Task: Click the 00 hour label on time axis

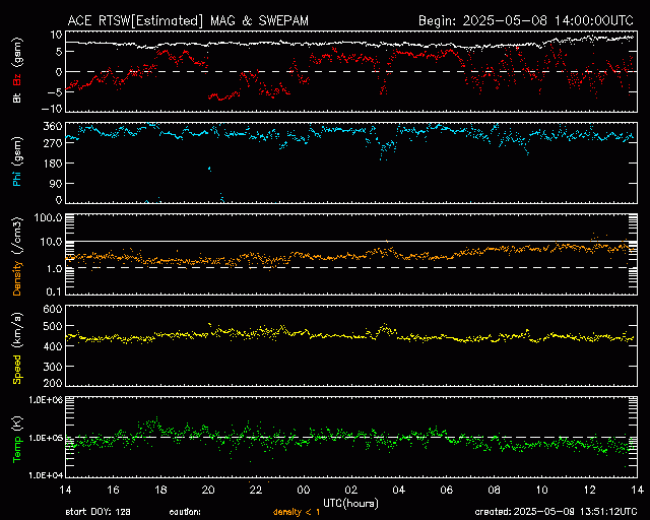Action: (x=303, y=490)
